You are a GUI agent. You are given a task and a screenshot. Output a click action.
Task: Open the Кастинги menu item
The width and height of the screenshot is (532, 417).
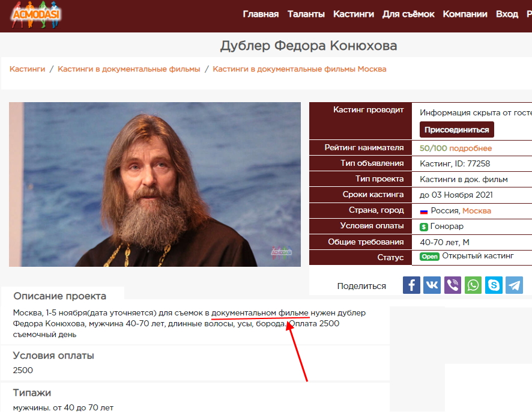[x=354, y=14]
